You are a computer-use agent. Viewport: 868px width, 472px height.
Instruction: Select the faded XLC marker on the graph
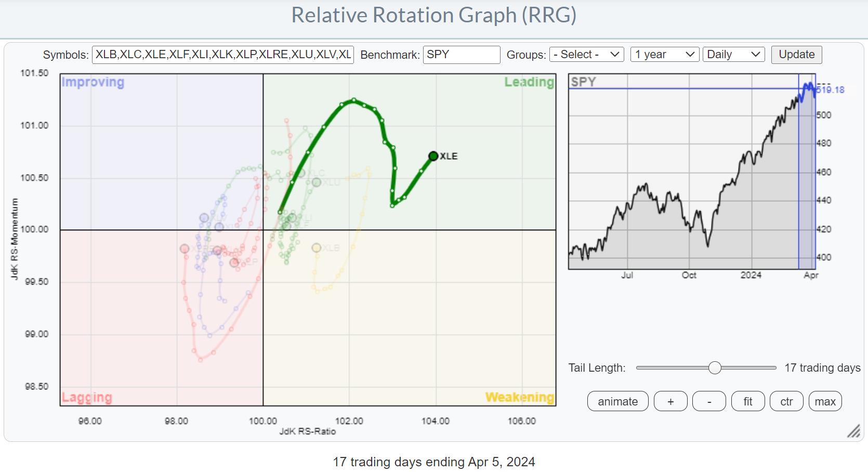[x=301, y=173]
